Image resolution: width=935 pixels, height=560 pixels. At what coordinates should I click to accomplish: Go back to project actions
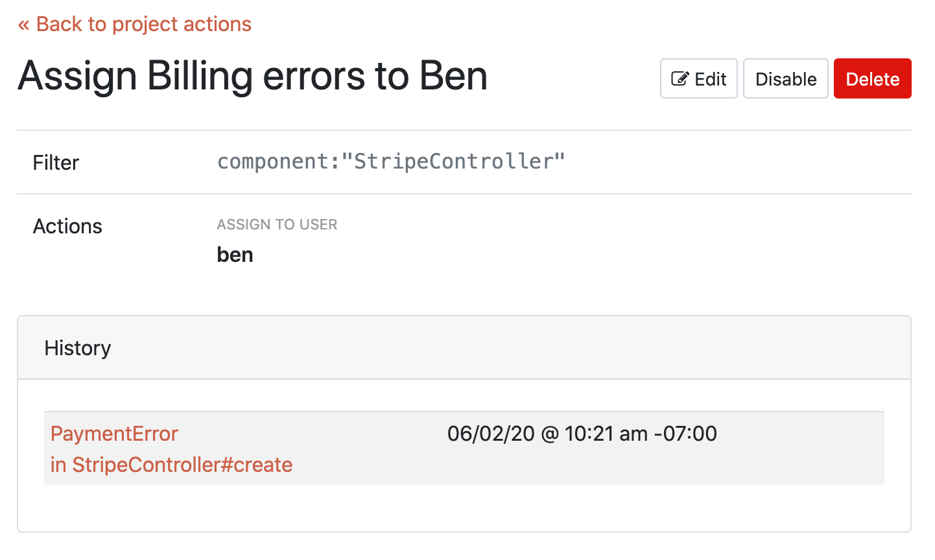pyautogui.click(x=143, y=25)
